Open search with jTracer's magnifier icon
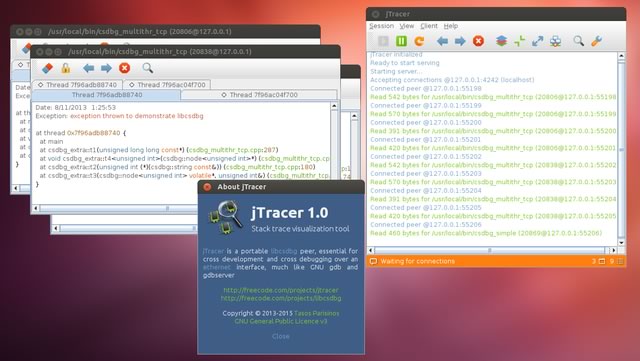The height and width of the screenshot is (361, 640). [578, 41]
